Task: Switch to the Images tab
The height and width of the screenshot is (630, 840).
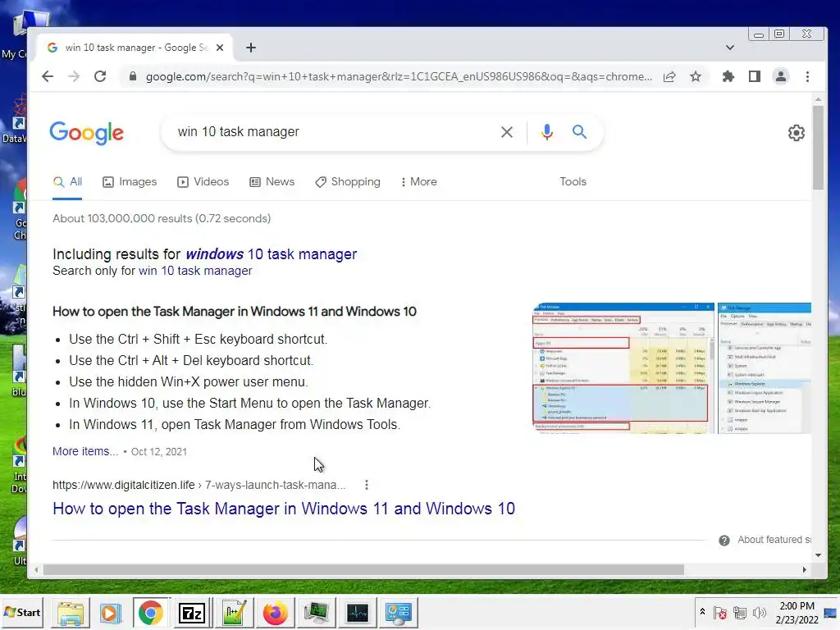Action: coord(130,181)
